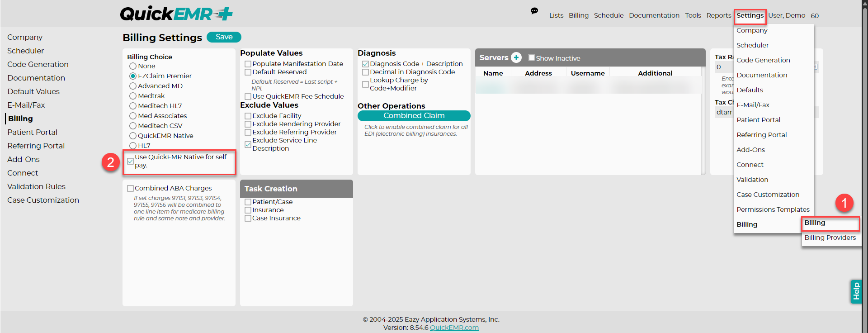868x333 pixels.
Task: Check Insurance task creation box
Action: [x=248, y=210]
